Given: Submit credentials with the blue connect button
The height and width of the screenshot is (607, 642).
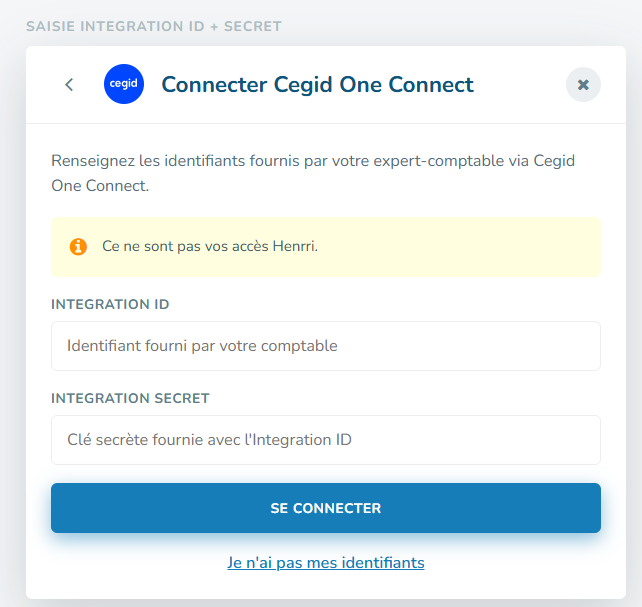Looking at the screenshot, I should coord(326,508).
